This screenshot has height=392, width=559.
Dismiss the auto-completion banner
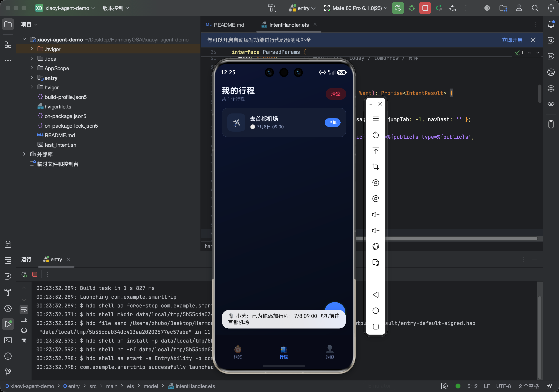[x=533, y=40]
